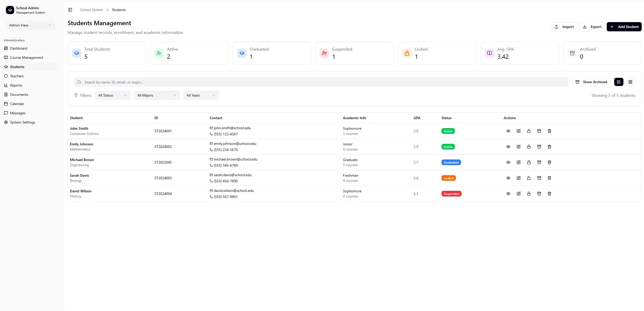Edit John Smith's student record

[x=518, y=131]
